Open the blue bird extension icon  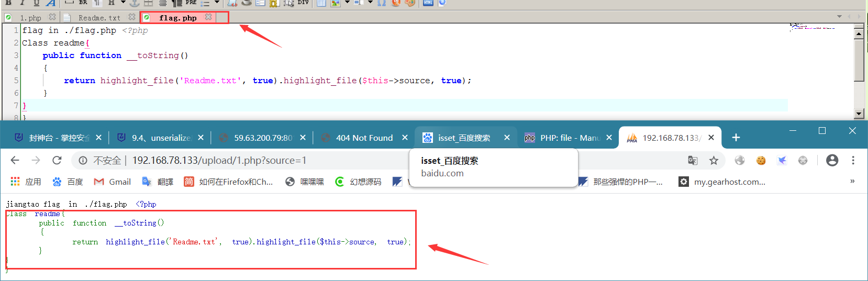[x=782, y=161]
